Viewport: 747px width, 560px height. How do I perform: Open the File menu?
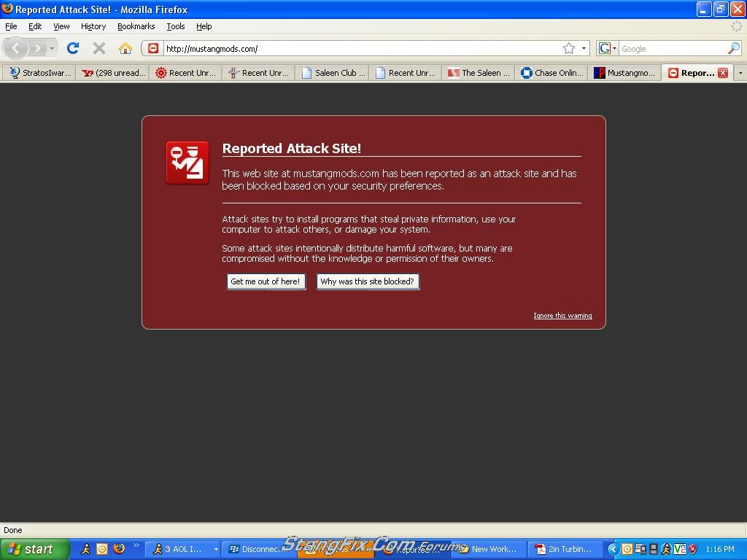tap(11, 26)
